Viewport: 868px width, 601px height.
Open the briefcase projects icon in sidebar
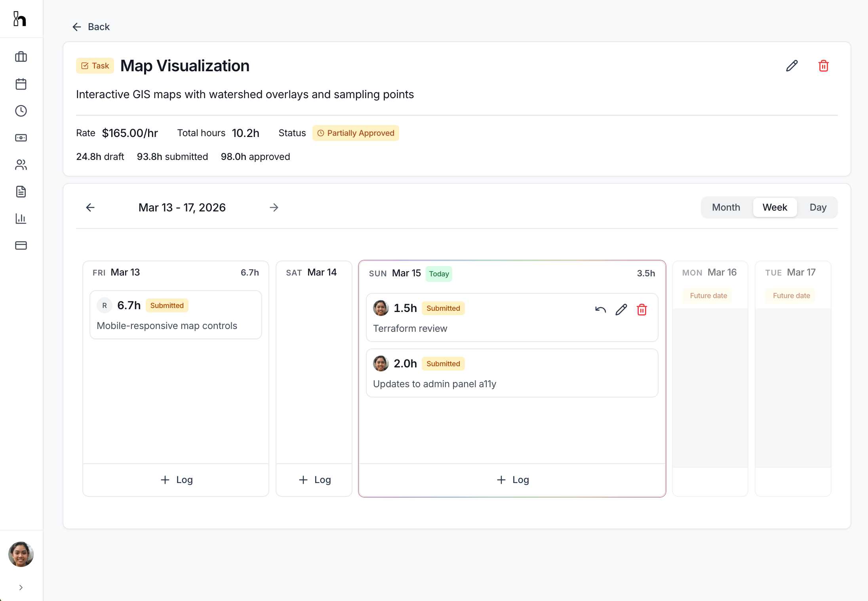tap(21, 57)
